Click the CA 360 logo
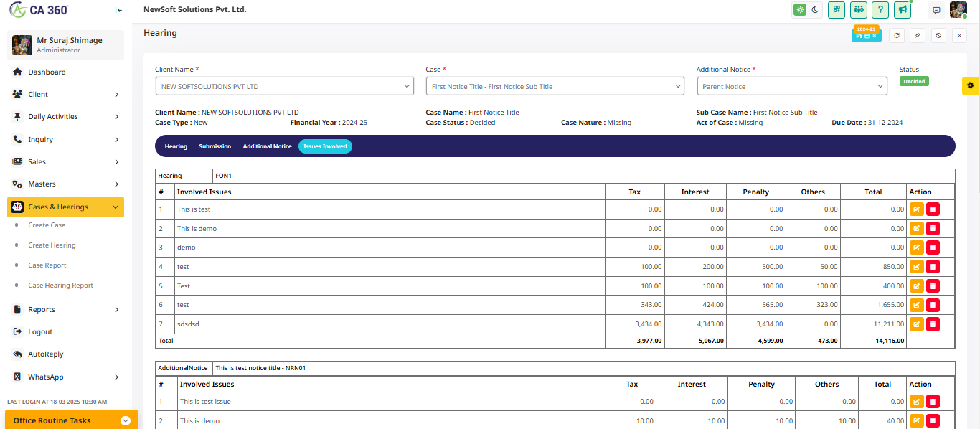980x429 pixels. coord(38,10)
